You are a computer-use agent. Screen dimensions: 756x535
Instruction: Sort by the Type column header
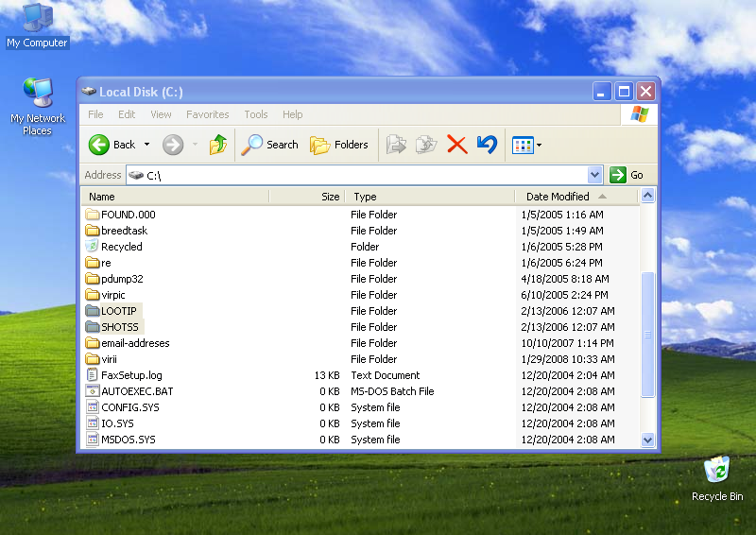[430, 197]
